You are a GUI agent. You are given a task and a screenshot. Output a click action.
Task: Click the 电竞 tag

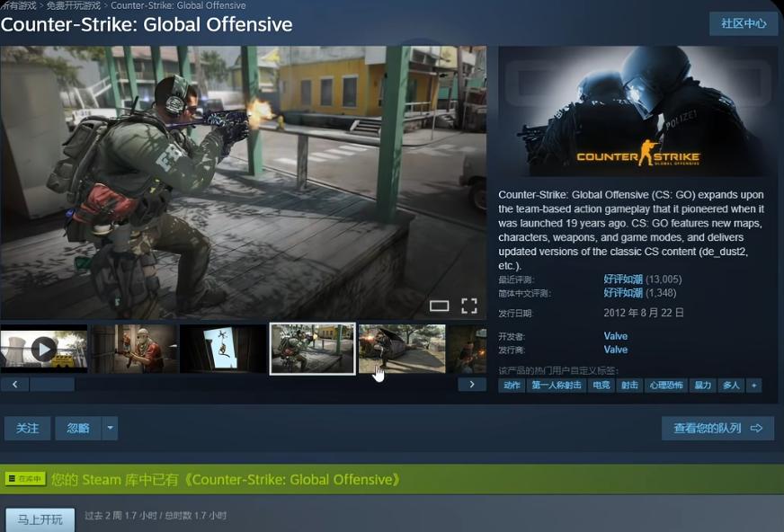[x=601, y=386]
